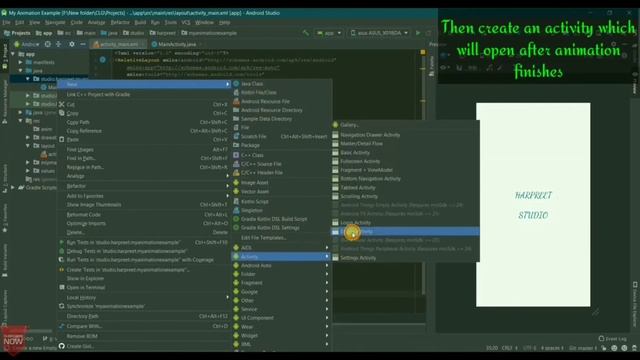Click the GitHub icon beside Create Gist
The width and height of the screenshot is (640, 360).
(62, 346)
